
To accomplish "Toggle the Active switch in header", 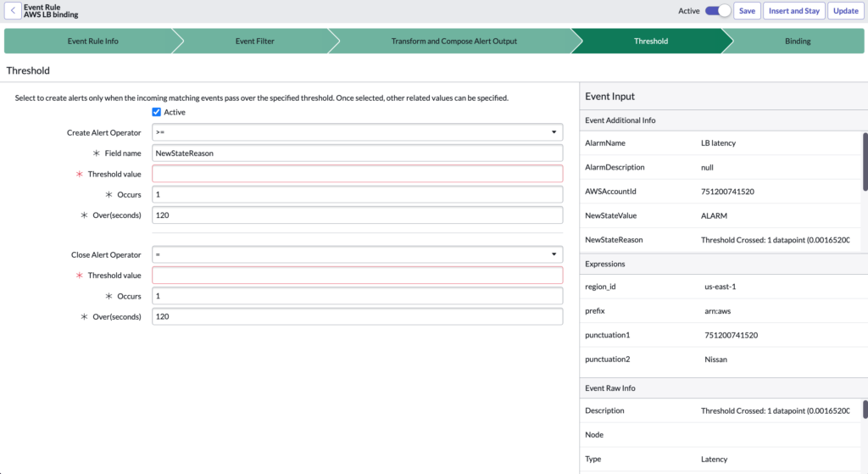I will (718, 11).
